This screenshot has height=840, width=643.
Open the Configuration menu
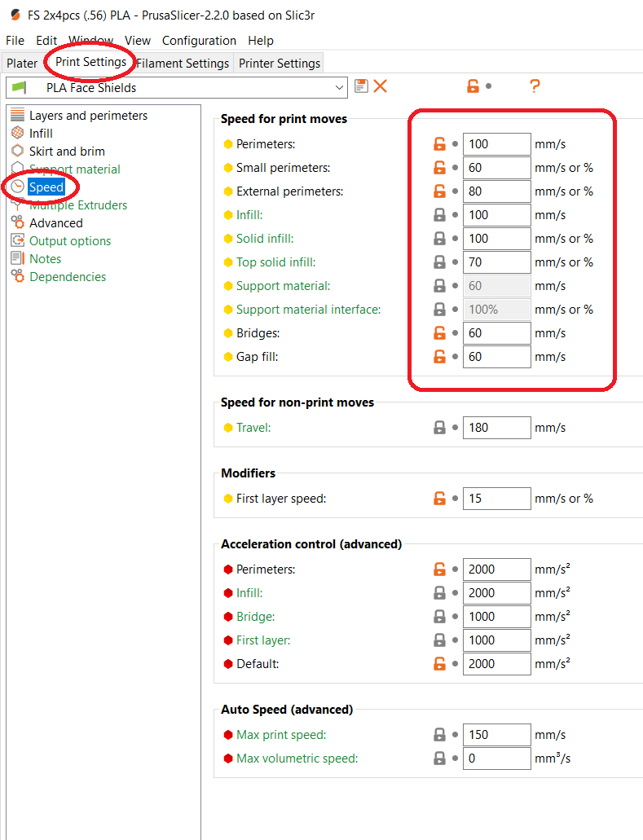pos(199,40)
